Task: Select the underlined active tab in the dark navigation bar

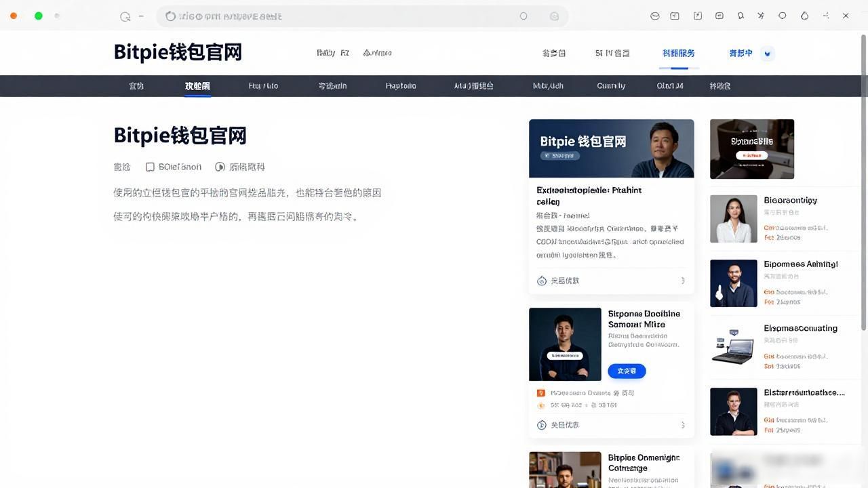Action: (x=197, y=86)
